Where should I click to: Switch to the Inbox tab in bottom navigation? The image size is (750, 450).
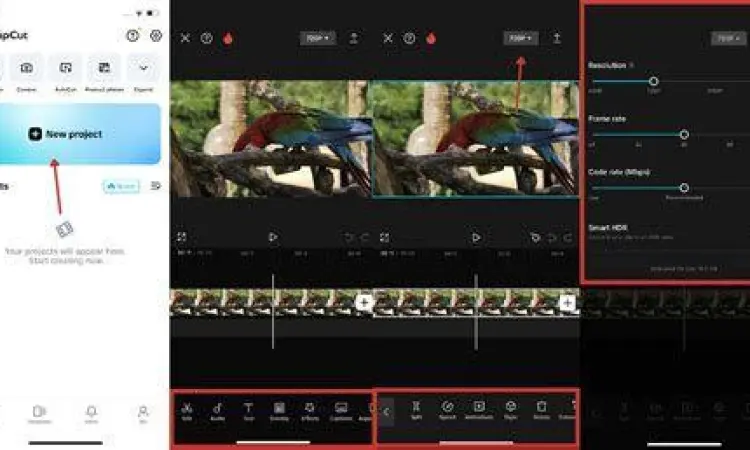[x=91, y=414]
